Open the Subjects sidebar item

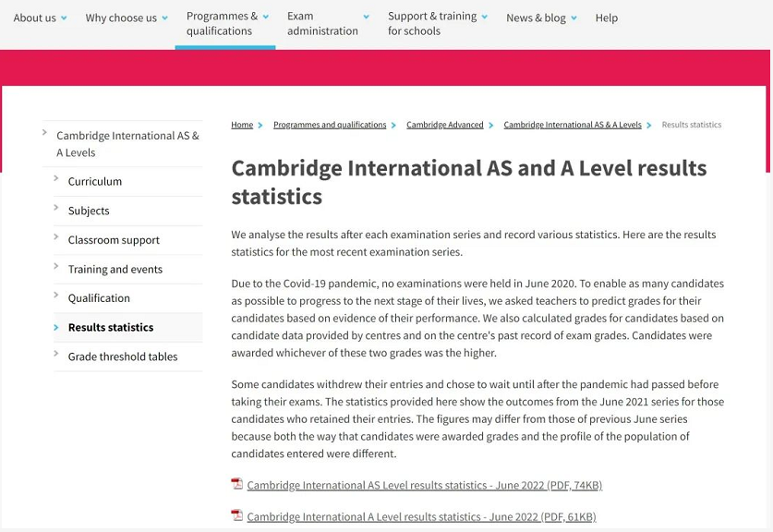tap(89, 211)
